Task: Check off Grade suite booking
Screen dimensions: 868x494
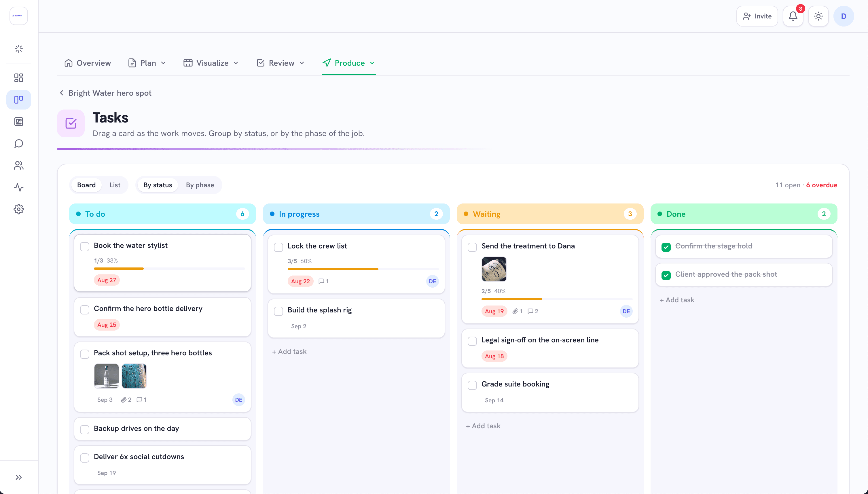Action: pyautogui.click(x=473, y=385)
